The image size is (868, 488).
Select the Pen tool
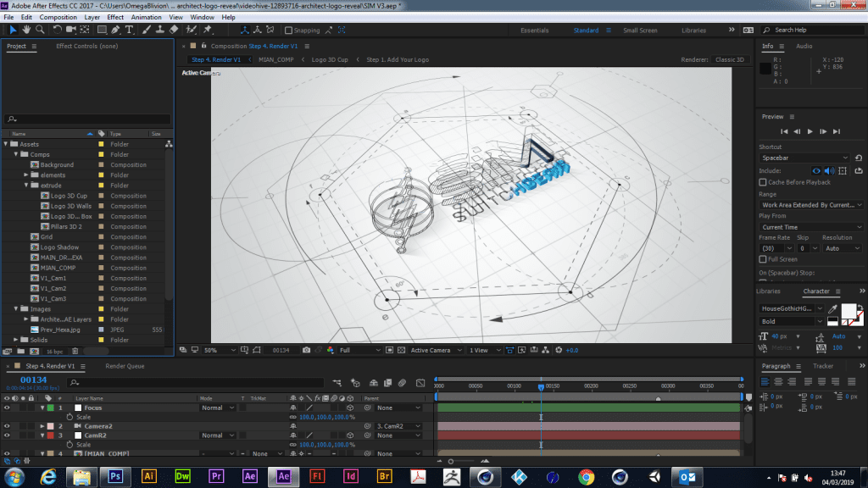115,30
